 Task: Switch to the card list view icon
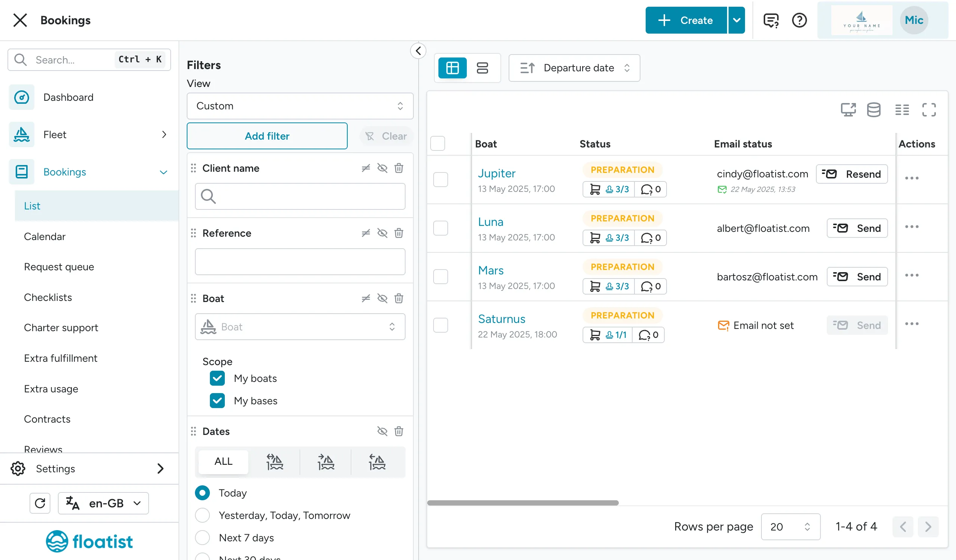pyautogui.click(x=482, y=68)
